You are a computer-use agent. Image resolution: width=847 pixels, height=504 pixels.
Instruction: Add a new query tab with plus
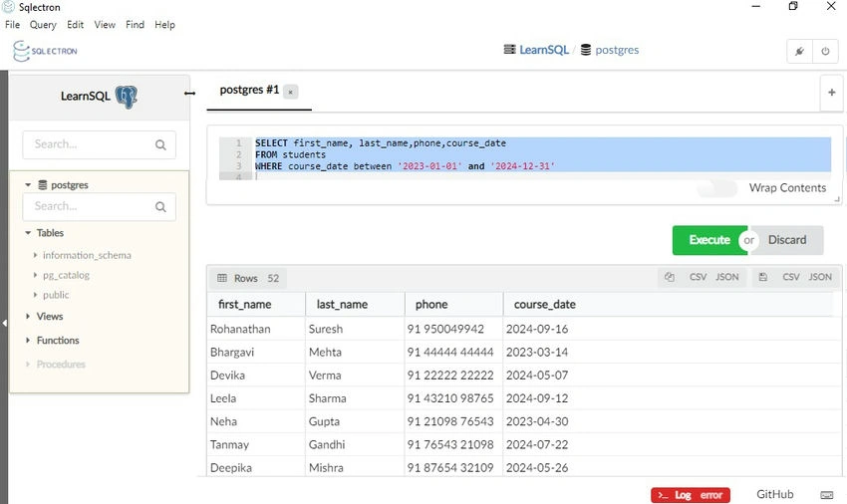coord(832,93)
